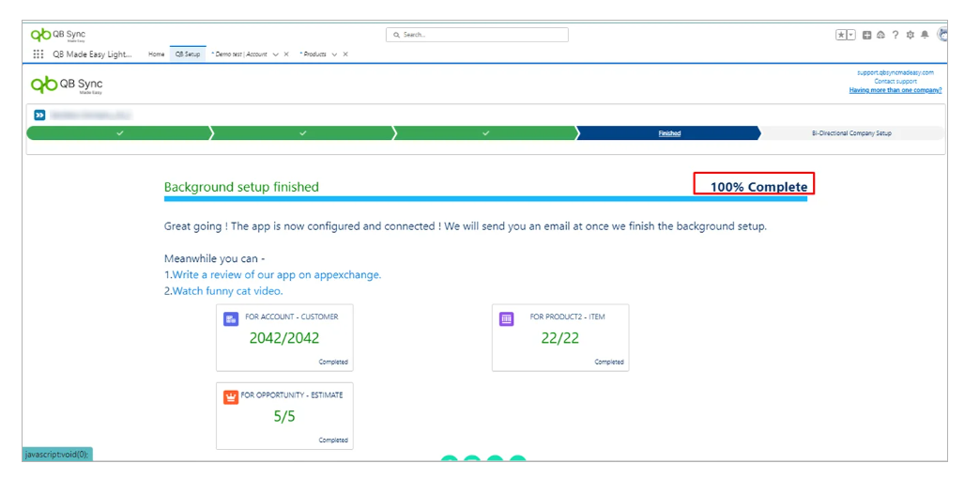Click 'Write a review of our app' link
This screenshot has height=479, width=980.
point(276,275)
